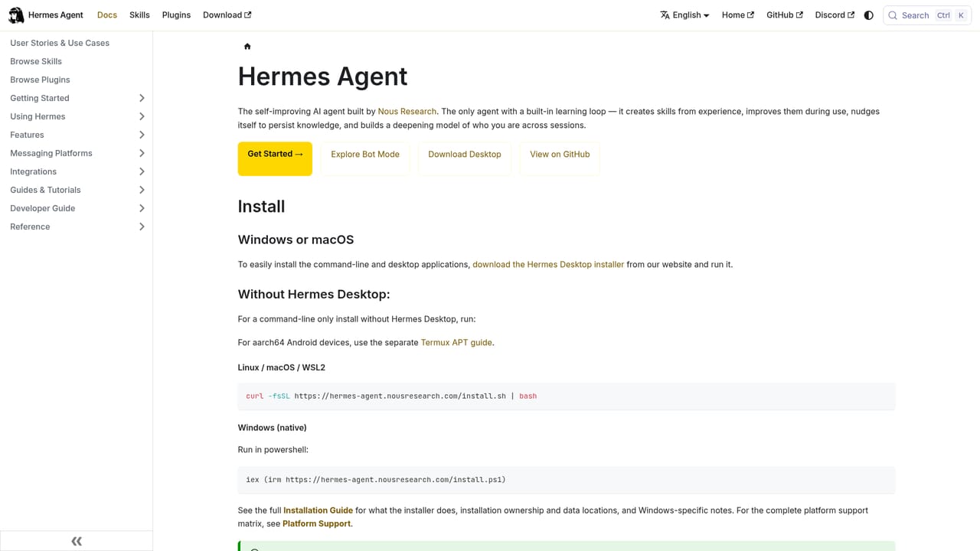The height and width of the screenshot is (551, 980).
Task: Open the GitHub navbar link
Action: (x=785, y=15)
